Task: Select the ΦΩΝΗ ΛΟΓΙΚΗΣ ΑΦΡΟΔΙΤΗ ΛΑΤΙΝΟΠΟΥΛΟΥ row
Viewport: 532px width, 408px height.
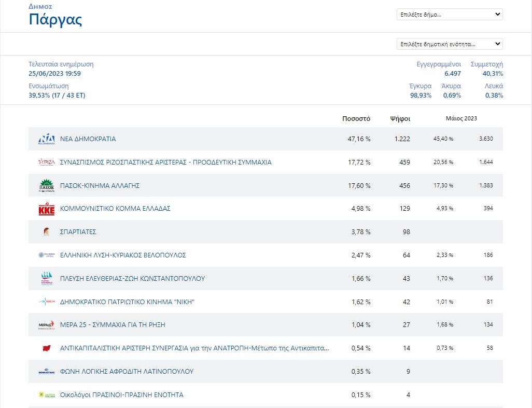Action: pos(265,371)
